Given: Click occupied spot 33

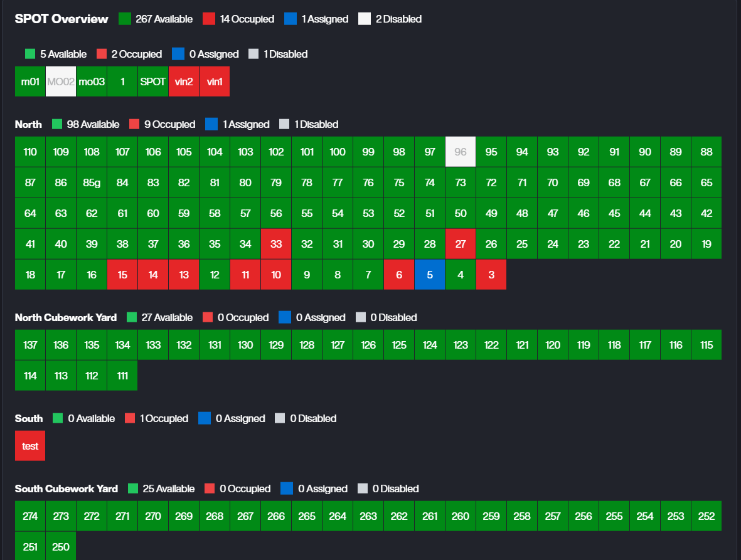Looking at the screenshot, I should (x=276, y=244).
